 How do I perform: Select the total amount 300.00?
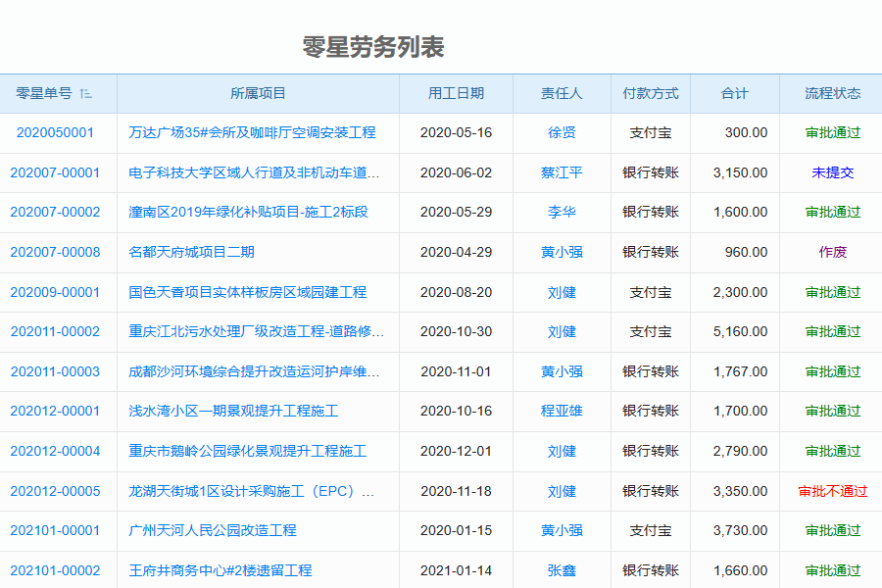[x=746, y=133]
